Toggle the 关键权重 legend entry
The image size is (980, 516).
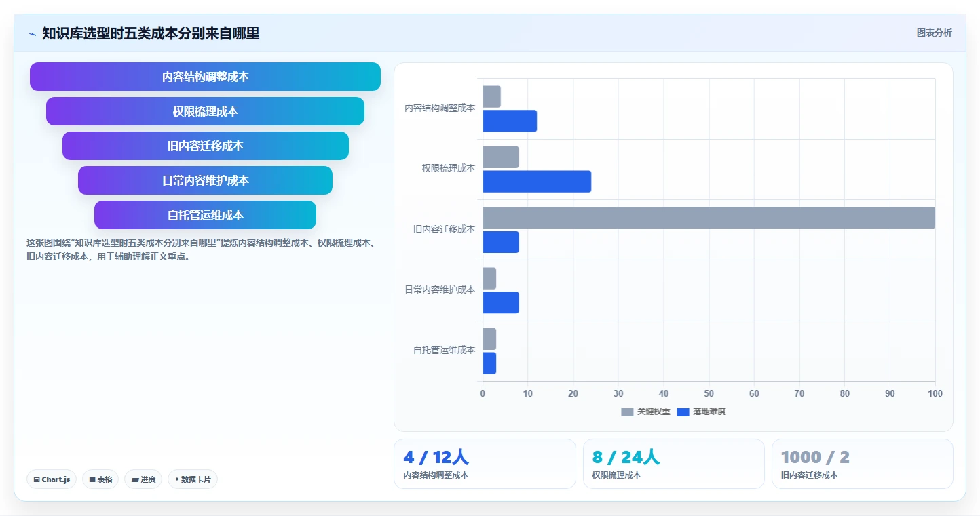pyautogui.click(x=645, y=412)
